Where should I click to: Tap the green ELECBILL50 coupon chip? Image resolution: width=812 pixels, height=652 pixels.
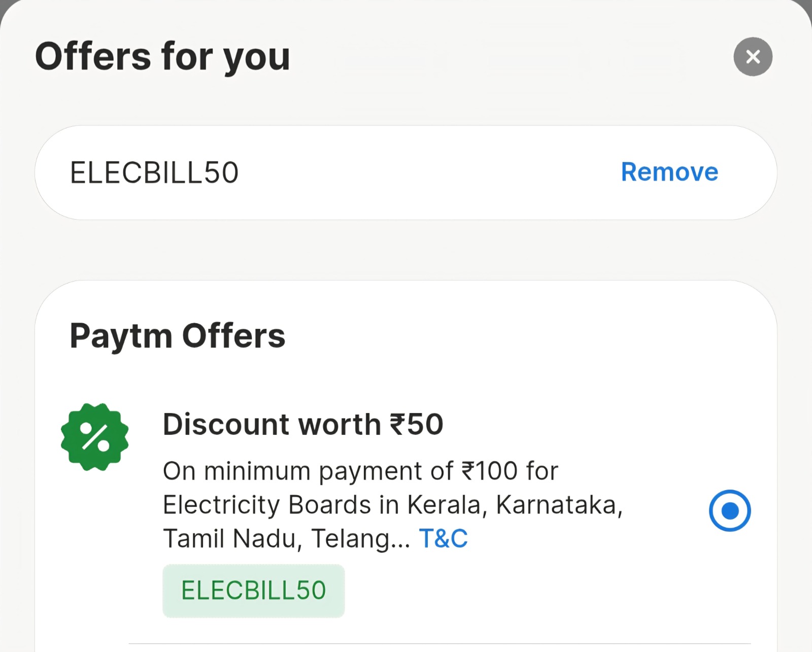point(253,590)
